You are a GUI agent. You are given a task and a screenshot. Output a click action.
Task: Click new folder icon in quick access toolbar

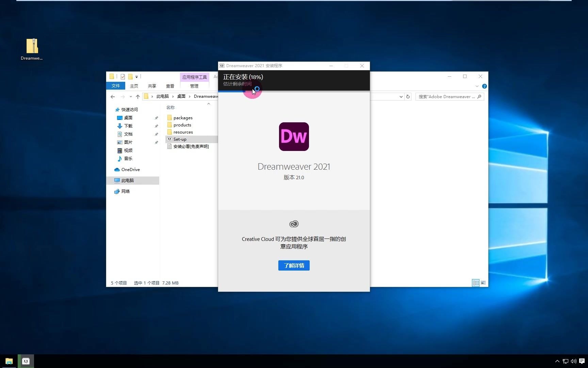[x=130, y=77]
